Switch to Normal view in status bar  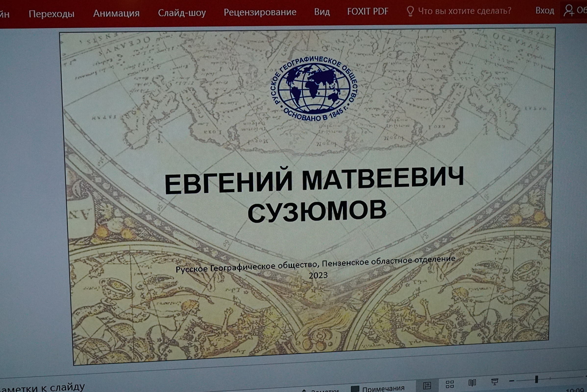pyautogui.click(x=427, y=385)
